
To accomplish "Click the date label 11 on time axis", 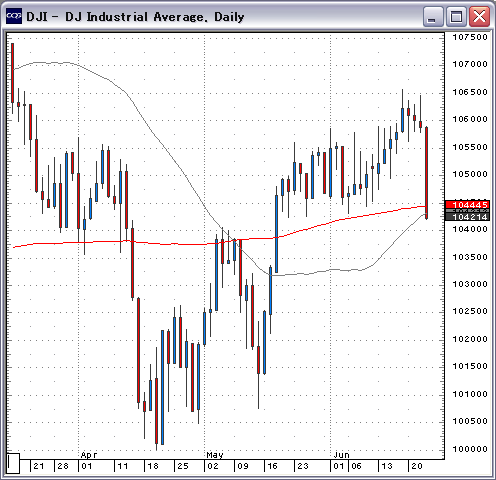I will pyautogui.click(x=123, y=466).
